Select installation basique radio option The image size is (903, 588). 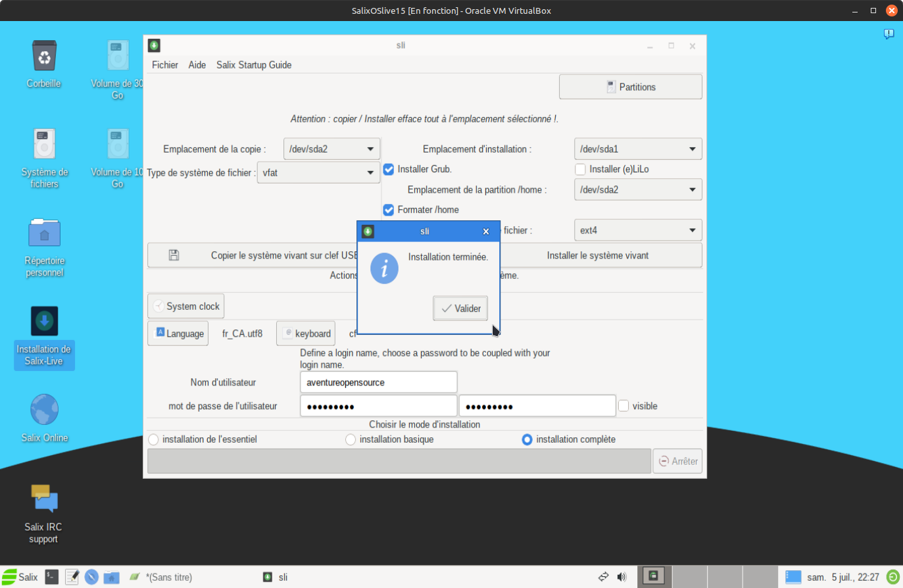pos(351,439)
